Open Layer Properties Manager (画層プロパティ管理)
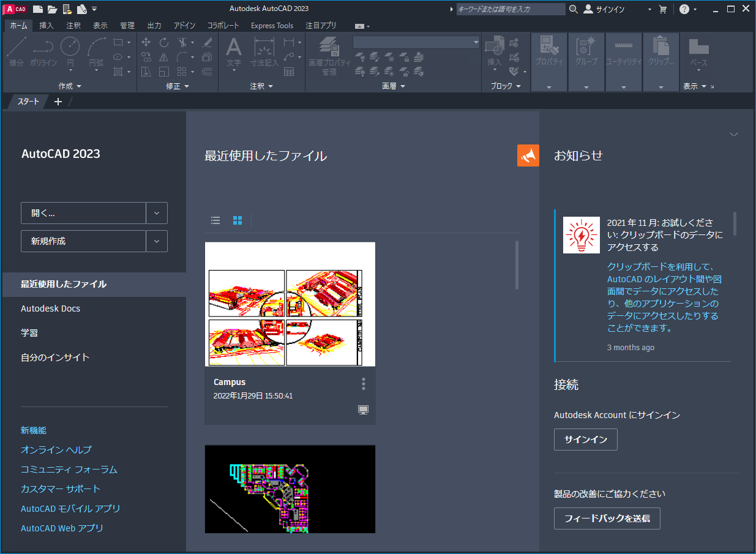Viewport: 756px width, 554px height. [329, 56]
